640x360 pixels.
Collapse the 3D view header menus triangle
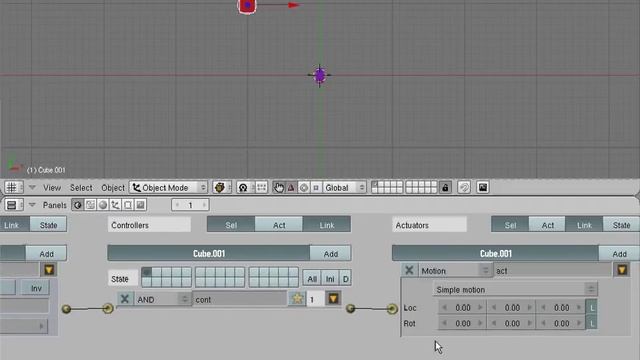(x=32, y=187)
